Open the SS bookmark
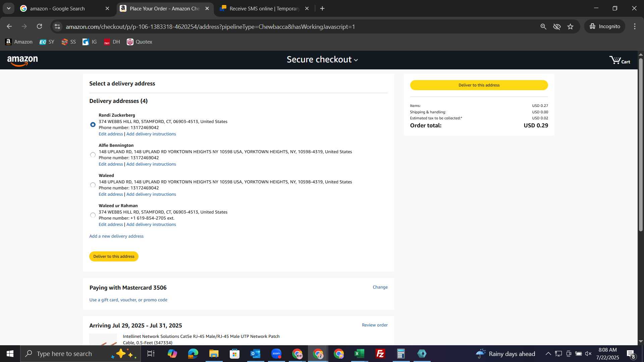Viewport: 644px width, 362px height. click(x=69, y=42)
